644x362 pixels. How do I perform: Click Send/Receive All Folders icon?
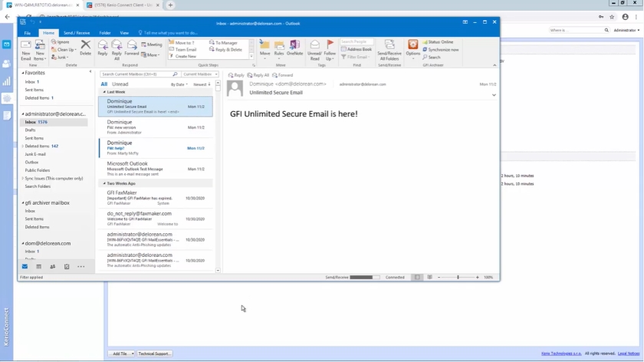click(389, 51)
